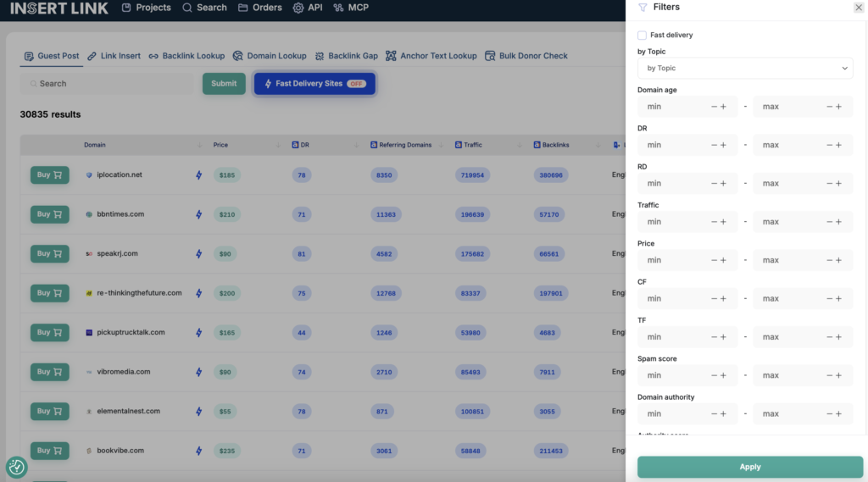
Task: Decrease Domain age max value
Action: coord(829,107)
